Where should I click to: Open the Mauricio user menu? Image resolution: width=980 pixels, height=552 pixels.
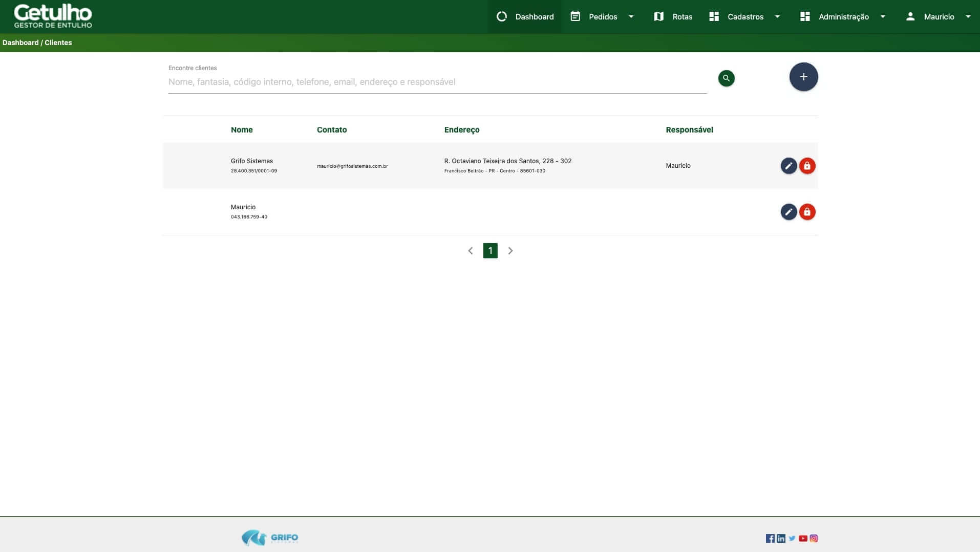point(939,16)
